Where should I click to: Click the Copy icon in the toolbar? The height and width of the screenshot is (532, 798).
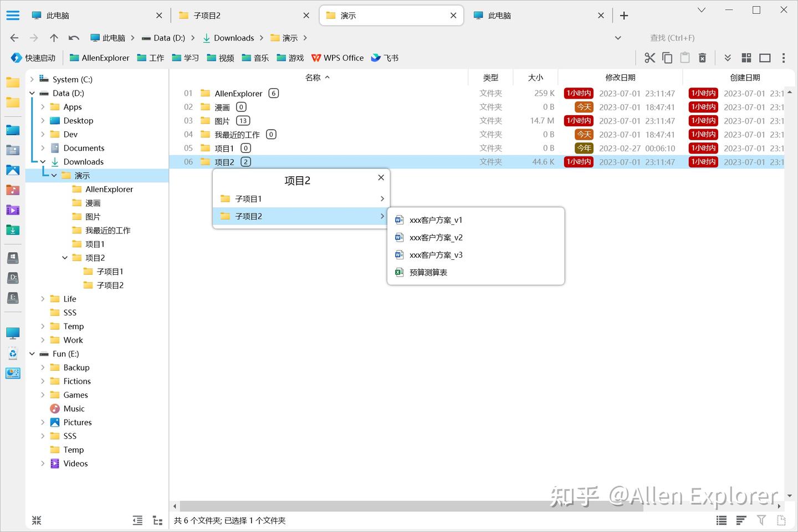click(x=667, y=57)
